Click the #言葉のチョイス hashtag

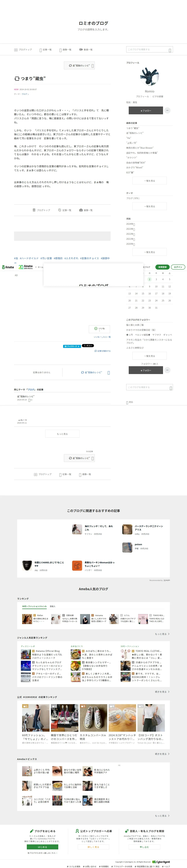[89, 258]
